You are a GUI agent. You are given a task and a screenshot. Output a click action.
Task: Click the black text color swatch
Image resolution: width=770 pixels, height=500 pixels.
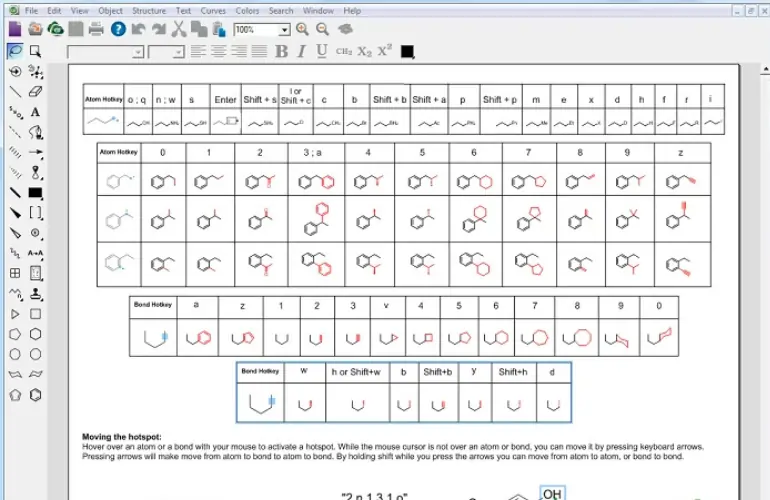407,51
